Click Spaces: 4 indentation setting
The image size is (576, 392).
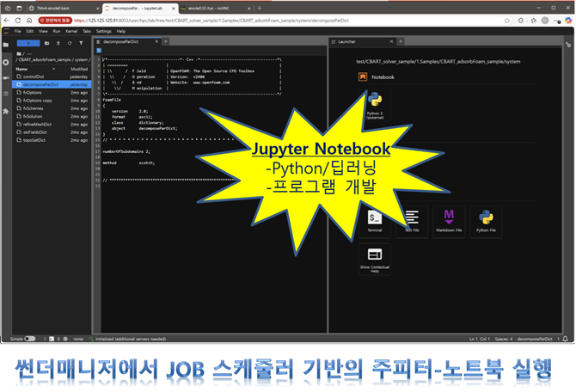pyautogui.click(x=503, y=339)
